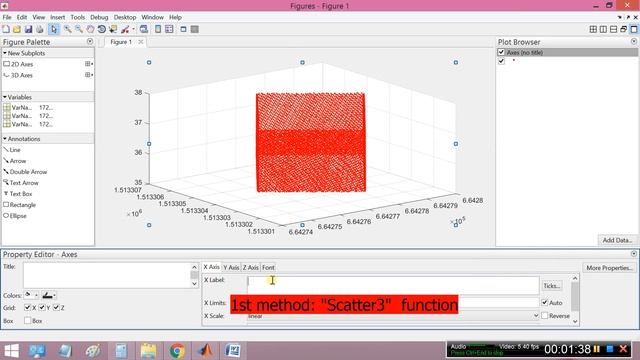Open the Insert menu
The image size is (640, 360).
pos(58,17)
